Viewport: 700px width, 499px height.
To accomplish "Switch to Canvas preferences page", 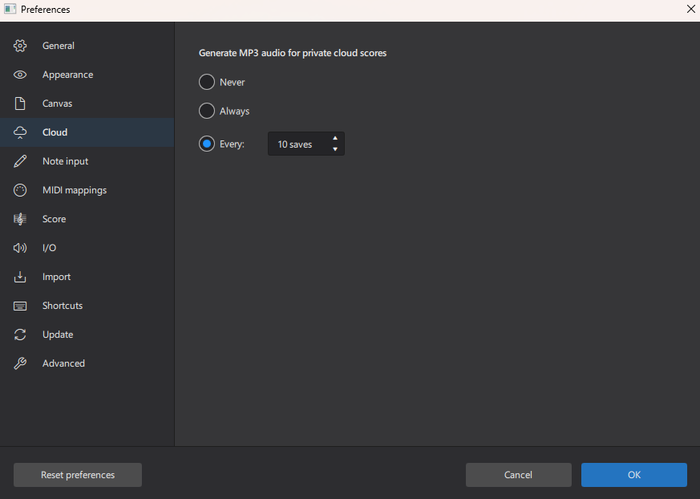I will [x=87, y=104].
